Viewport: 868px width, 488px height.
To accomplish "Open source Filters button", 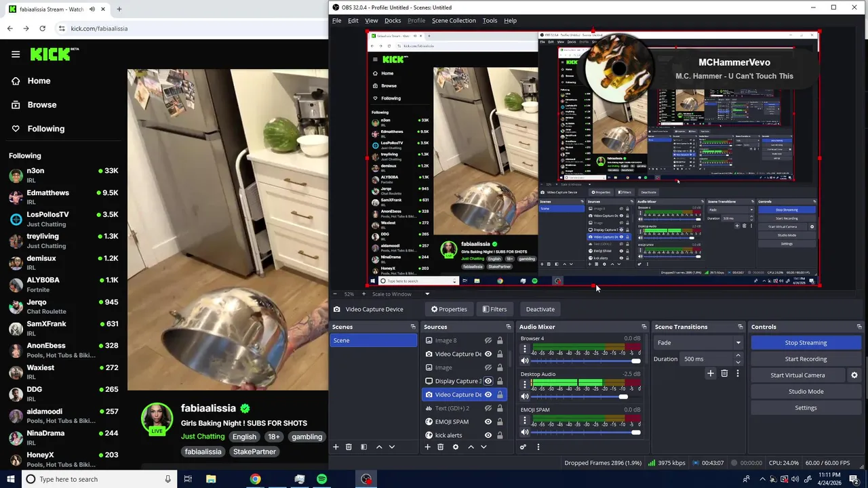I will [x=494, y=310].
